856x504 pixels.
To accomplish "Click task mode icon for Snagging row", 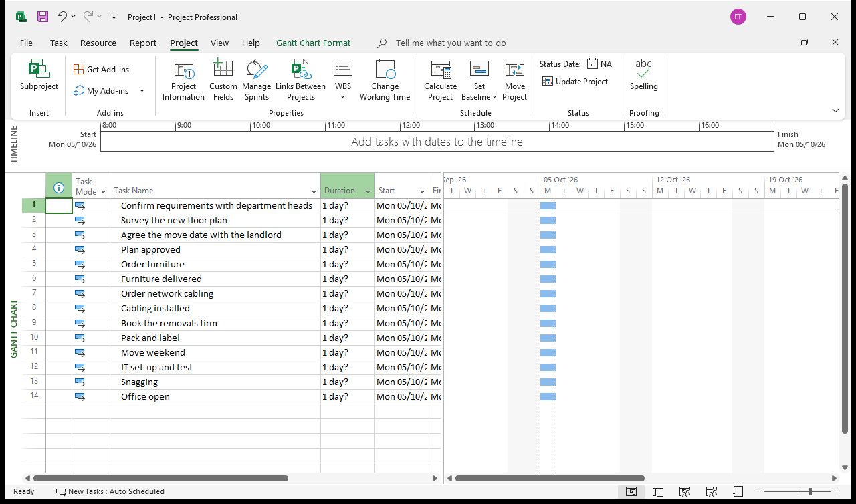I will pyautogui.click(x=80, y=382).
